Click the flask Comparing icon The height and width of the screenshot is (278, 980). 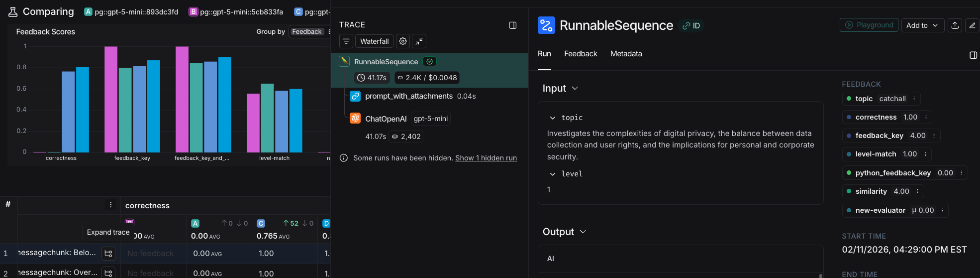pyautogui.click(x=13, y=12)
